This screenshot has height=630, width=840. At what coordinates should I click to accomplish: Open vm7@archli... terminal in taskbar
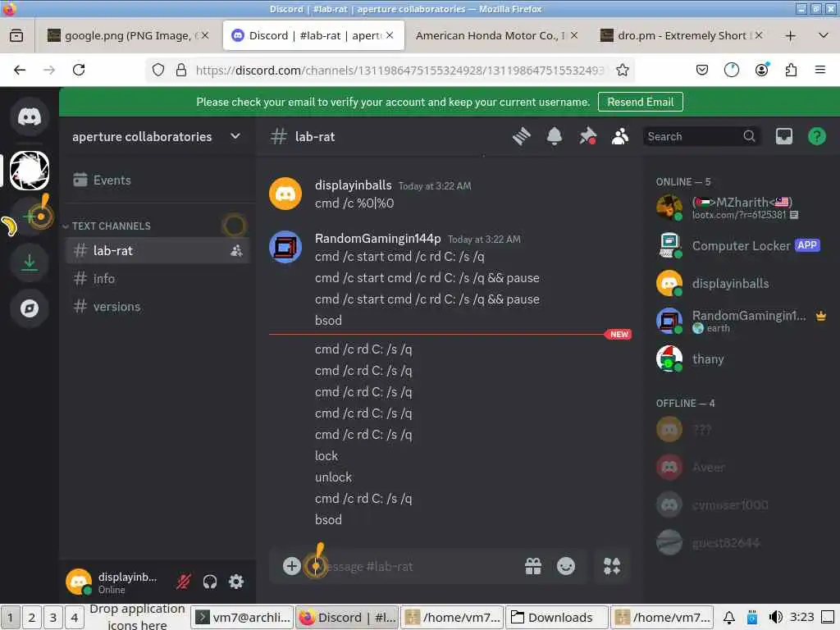coord(243,618)
